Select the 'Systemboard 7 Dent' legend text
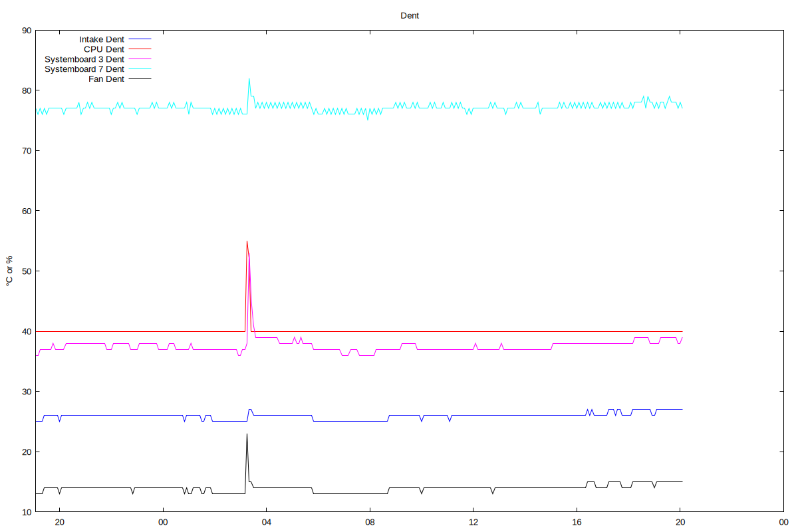This screenshot has height=532, width=798. point(84,69)
